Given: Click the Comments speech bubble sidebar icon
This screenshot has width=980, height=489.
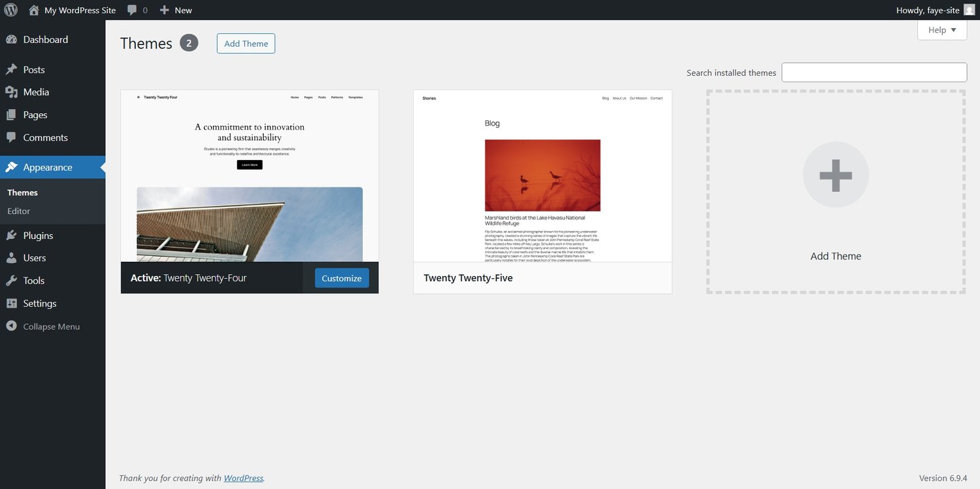Looking at the screenshot, I should point(11,138).
